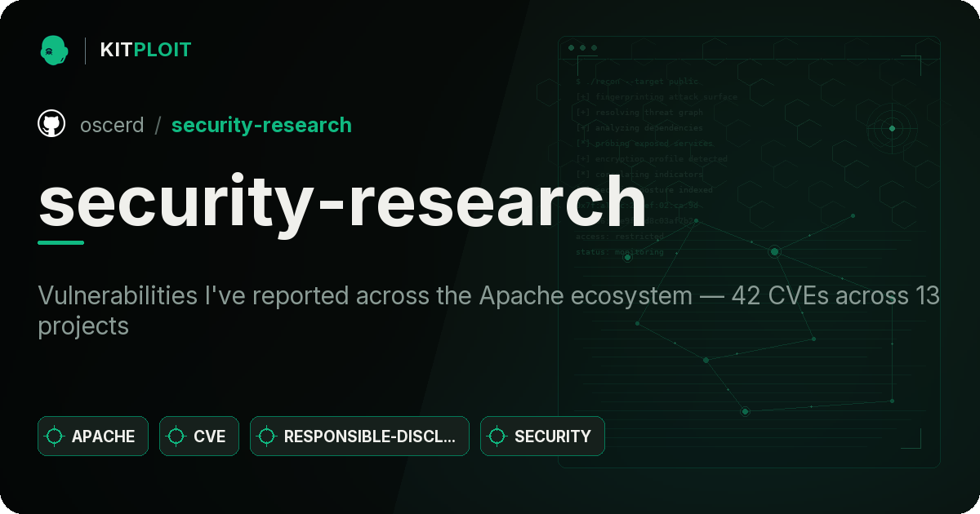The image size is (980, 514).
Task: Open the green security-research repository link
Action: pyautogui.click(x=261, y=125)
